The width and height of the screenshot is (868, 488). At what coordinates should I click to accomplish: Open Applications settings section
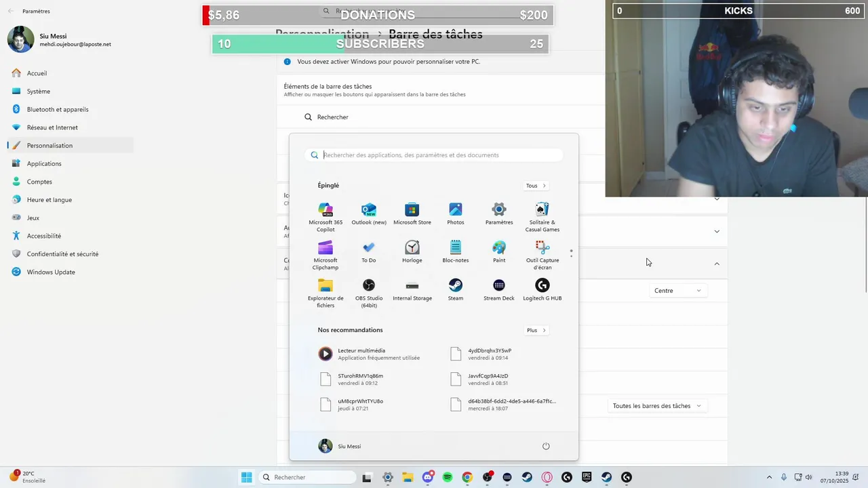pyautogui.click(x=71, y=163)
